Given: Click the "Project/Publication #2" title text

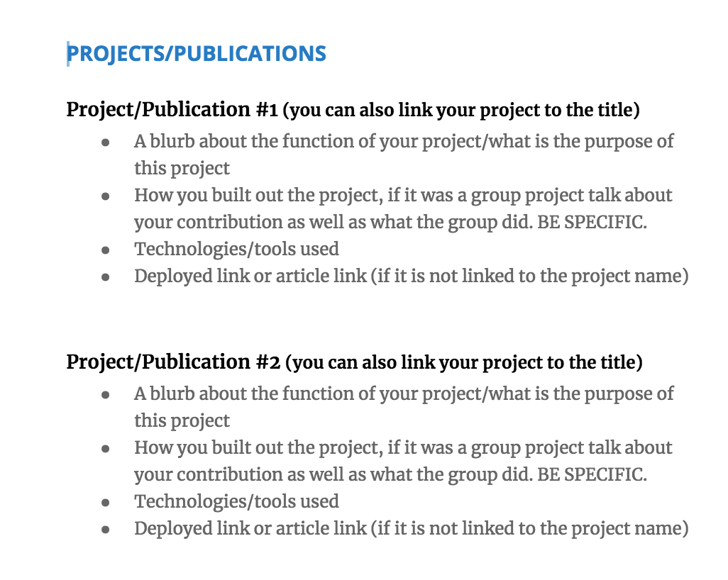Looking at the screenshot, I should 172,362.
